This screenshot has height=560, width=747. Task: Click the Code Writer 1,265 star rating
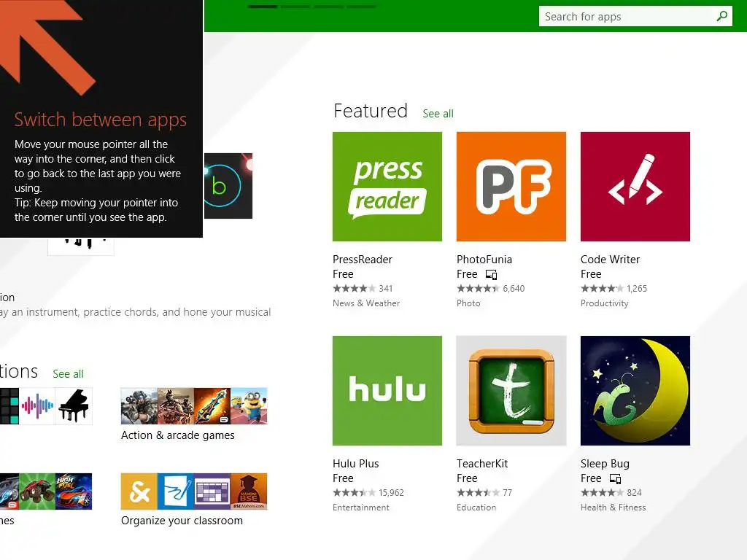pyautogui.click(x=614, y=289)
